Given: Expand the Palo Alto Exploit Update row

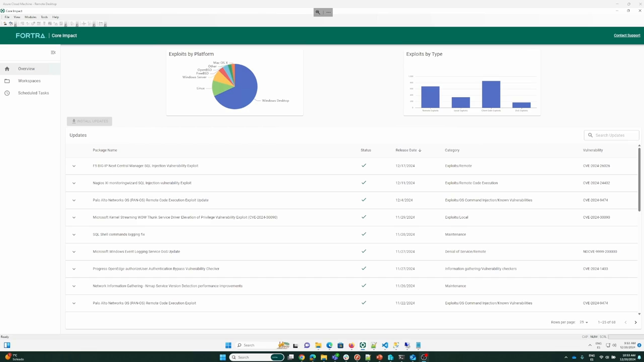Looking at the screenshot, I should point(74,200).
